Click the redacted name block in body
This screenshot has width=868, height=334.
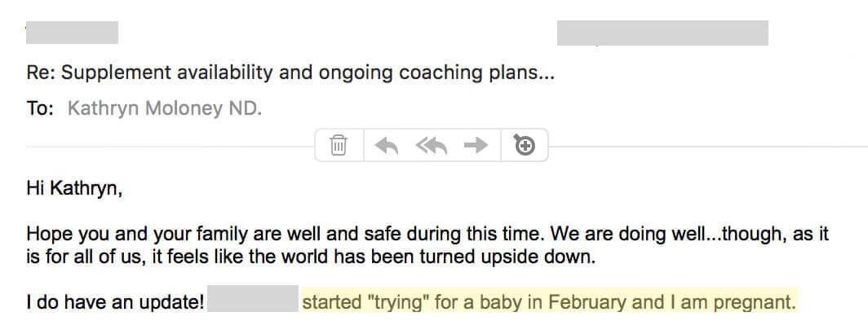253,299
